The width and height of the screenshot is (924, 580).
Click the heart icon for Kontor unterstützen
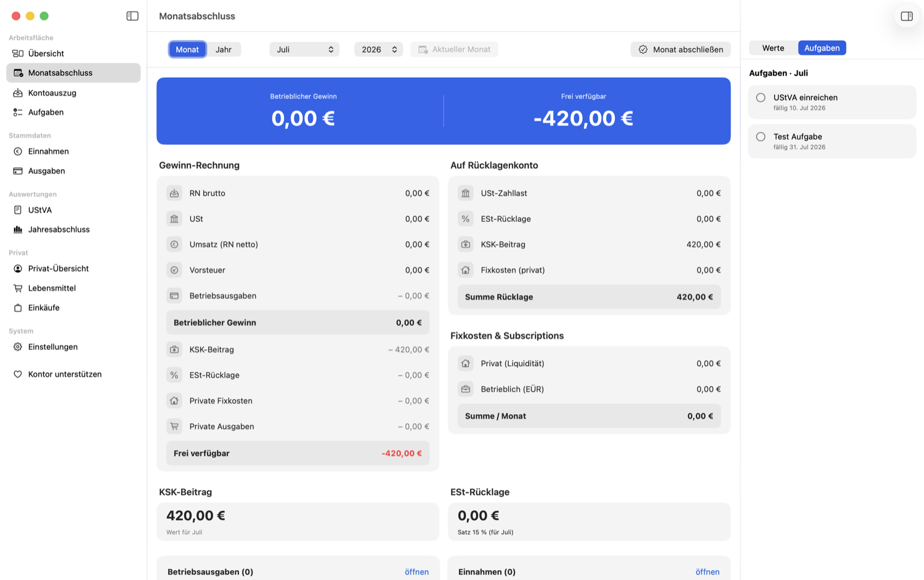pyautogui.click(x=18, y=374)
